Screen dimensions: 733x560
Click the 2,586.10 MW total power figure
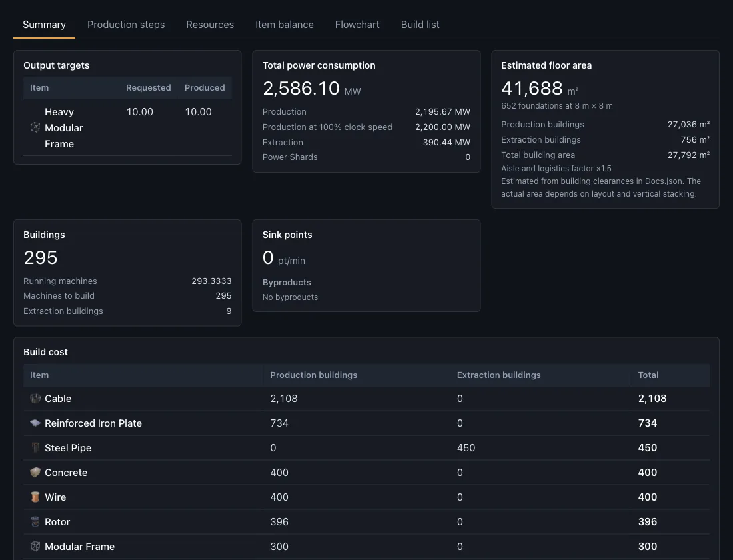[311, 89]
